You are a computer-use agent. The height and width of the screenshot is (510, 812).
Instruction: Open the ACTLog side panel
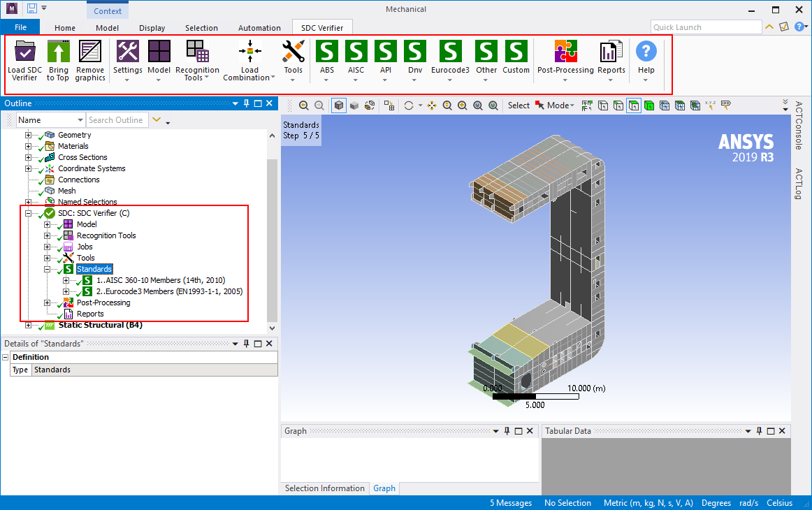click(x=799, y=184)
